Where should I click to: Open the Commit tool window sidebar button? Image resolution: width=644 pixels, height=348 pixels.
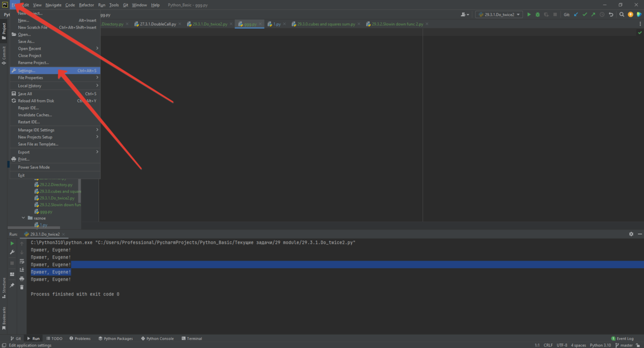pos(4,56)
